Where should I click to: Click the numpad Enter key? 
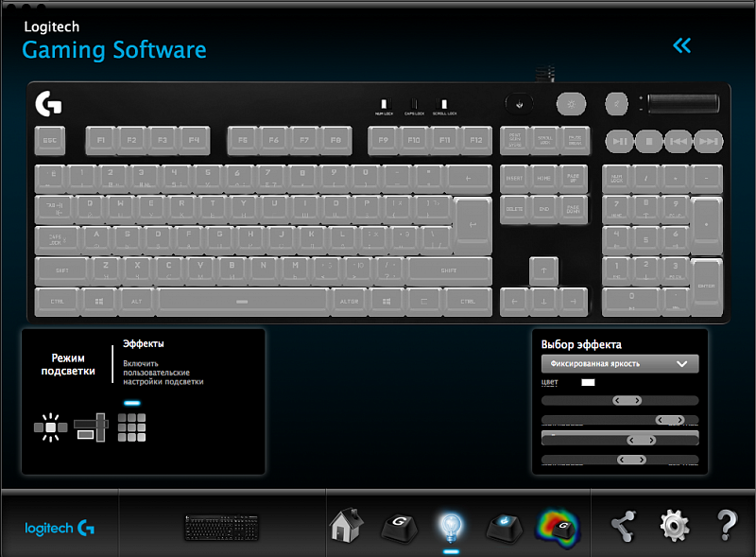[707, 287]
